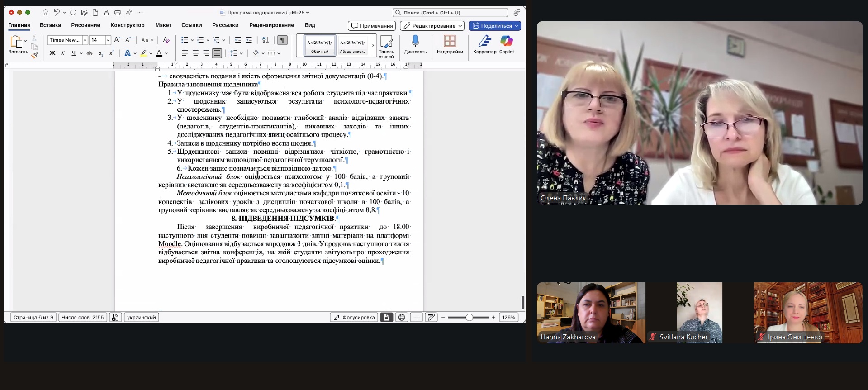This screenshot has height=390, width=868.
Task: Click the Dictate microphone icon
Action: [415, 42]
